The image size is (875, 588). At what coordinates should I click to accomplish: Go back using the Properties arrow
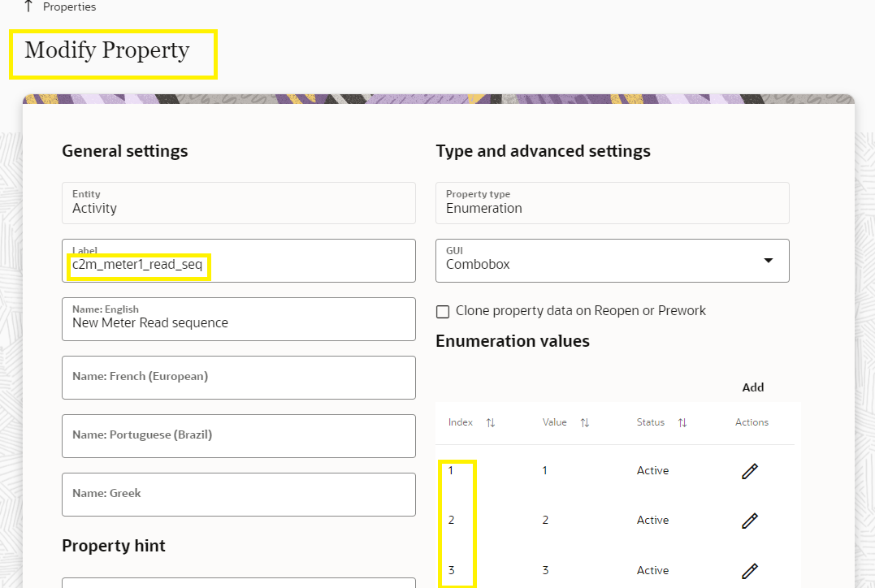point(28,6)
